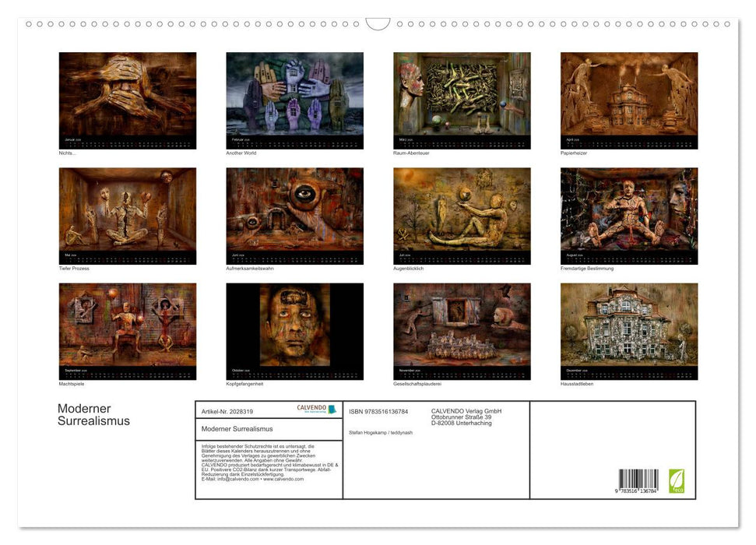756x545 pixels.
Task: Open the 'Aufmerksamkeitswahn' eye image
Action: pyautogui.click(x=294, y=212)
